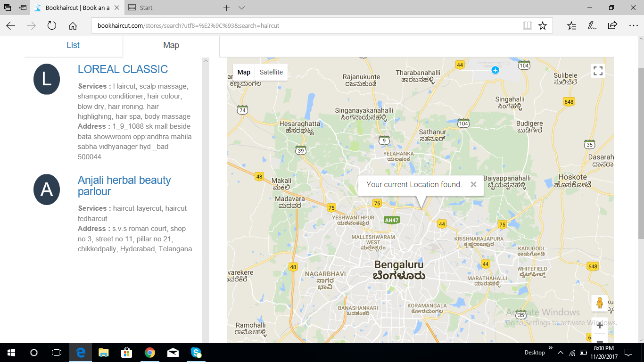This screenshot has width=644, height=362.
Task: Click the airport marker on the map
Action: (x=495, y=70)
